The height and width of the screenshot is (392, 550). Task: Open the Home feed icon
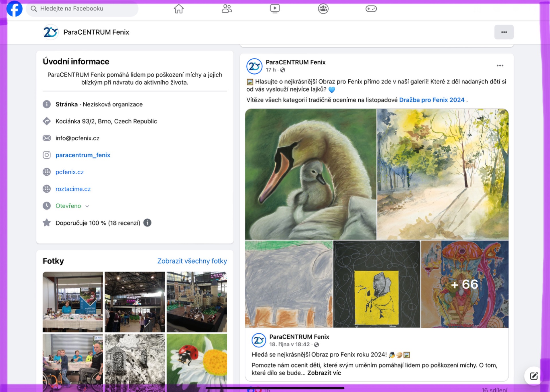pyautogui.click(x=178, y=9)
